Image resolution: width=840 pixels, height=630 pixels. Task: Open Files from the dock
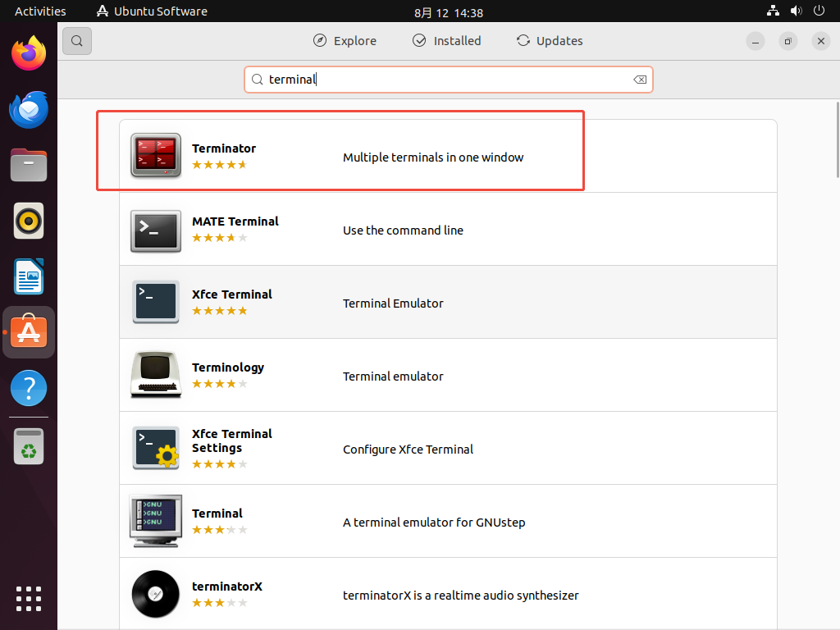tap(29, 165)
